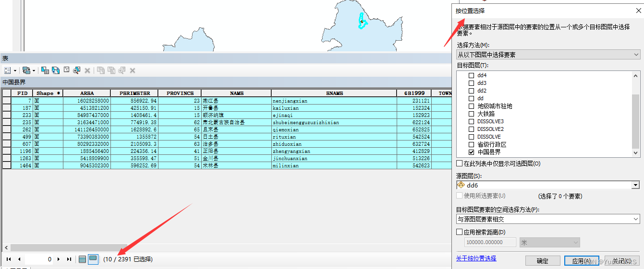
Task: Click the GB1999 column header
Action: point(414,93)
